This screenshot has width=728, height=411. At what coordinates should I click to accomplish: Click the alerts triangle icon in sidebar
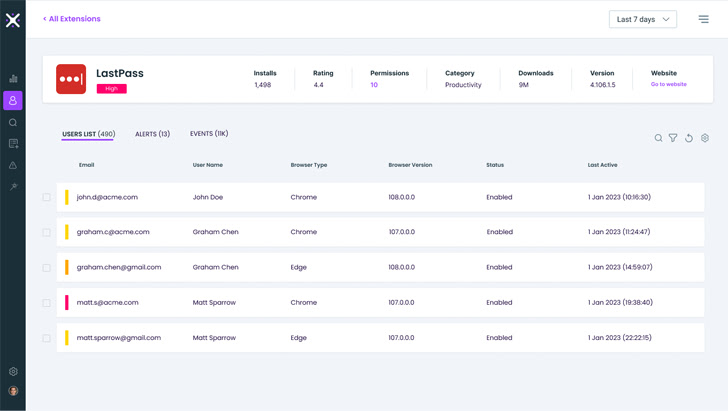coord(13,166)
